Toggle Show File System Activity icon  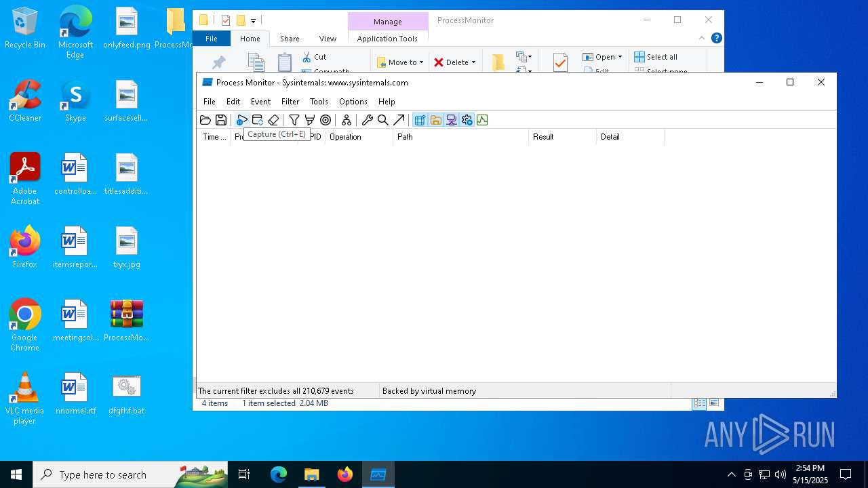point(435,120)
